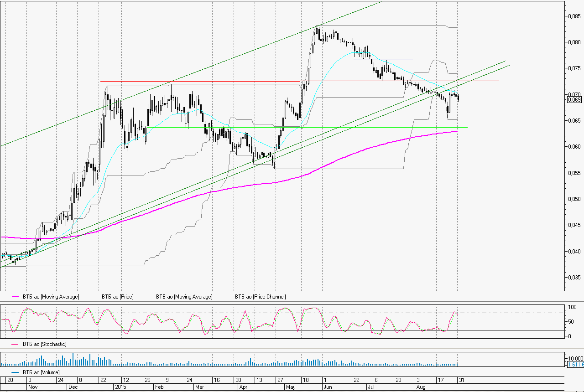The image size is (584, 392).
Task: Select the Aug month label on time axis
Action: pos(420,387)
